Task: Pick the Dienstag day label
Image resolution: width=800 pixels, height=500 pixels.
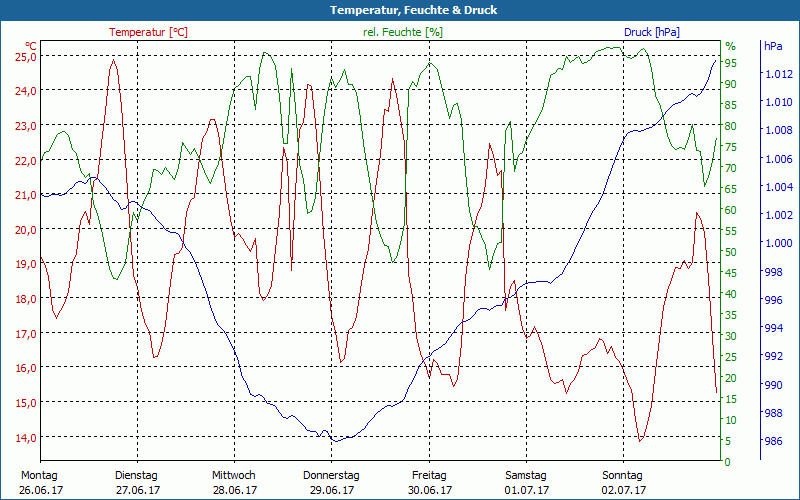Action: click(x=137, y=475)
